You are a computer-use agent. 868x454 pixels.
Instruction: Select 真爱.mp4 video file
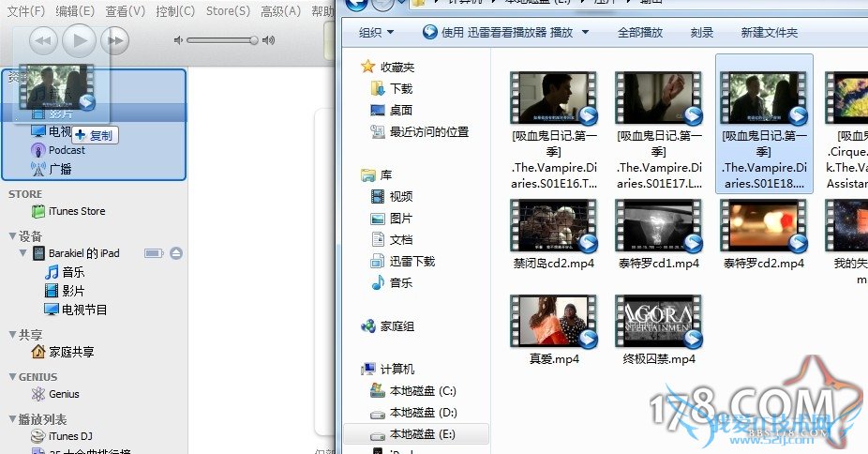click(x=554, y=330)
